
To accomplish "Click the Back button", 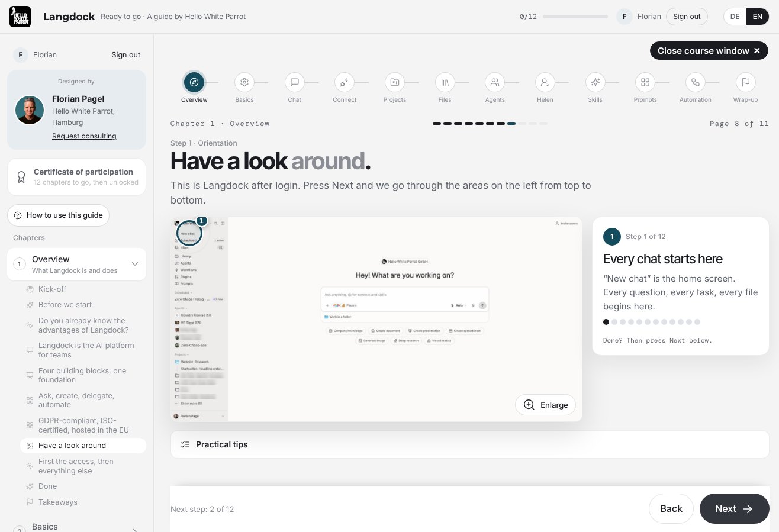I will [x=671, y=508].
